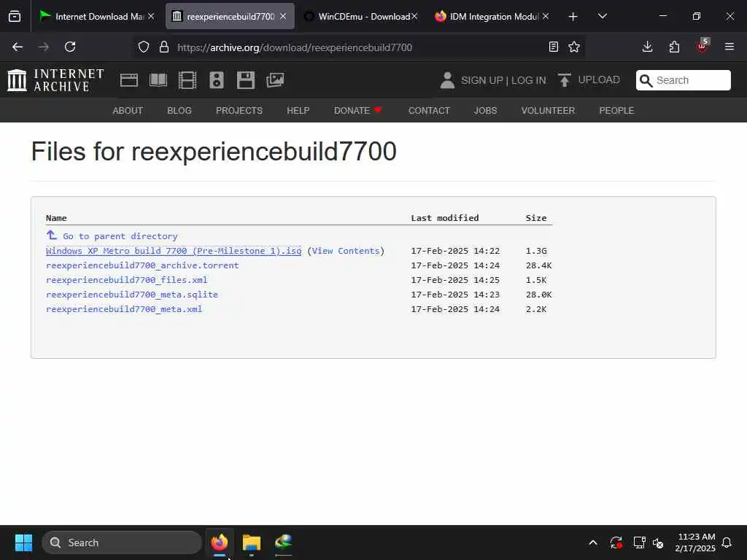Open the Firefox View tab list icon
747x560 pixels.
tap(15, 16)
